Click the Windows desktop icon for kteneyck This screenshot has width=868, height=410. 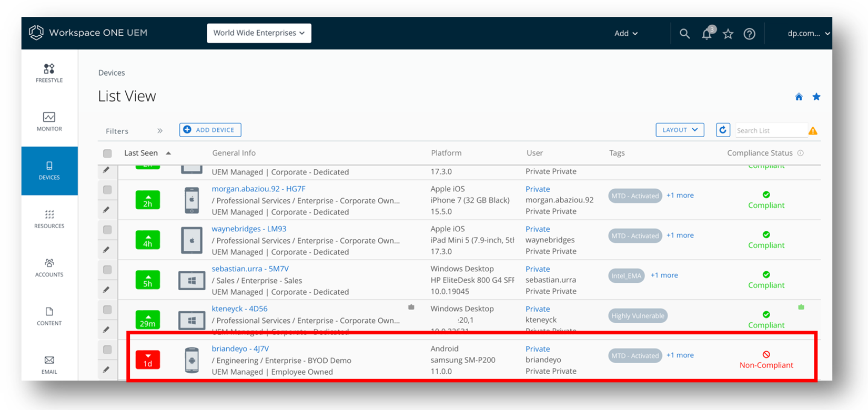192,320
